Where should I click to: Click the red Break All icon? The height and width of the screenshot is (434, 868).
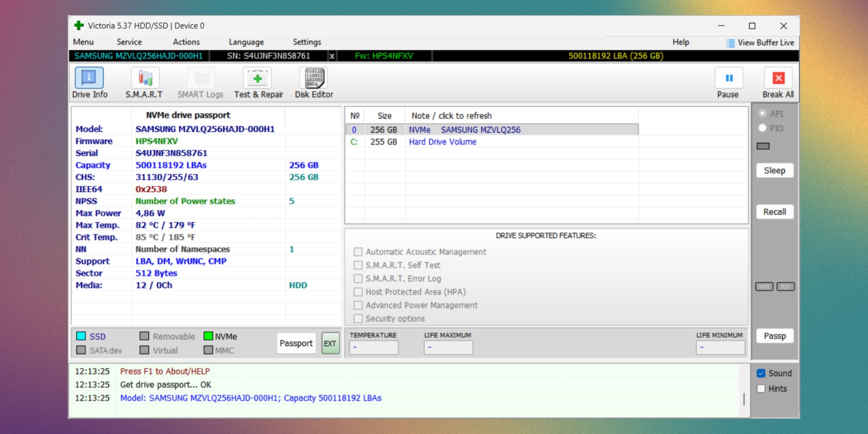(778, 78)
